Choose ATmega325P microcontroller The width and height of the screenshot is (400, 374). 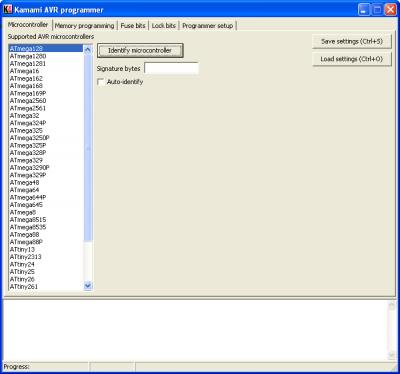[46, 145]
